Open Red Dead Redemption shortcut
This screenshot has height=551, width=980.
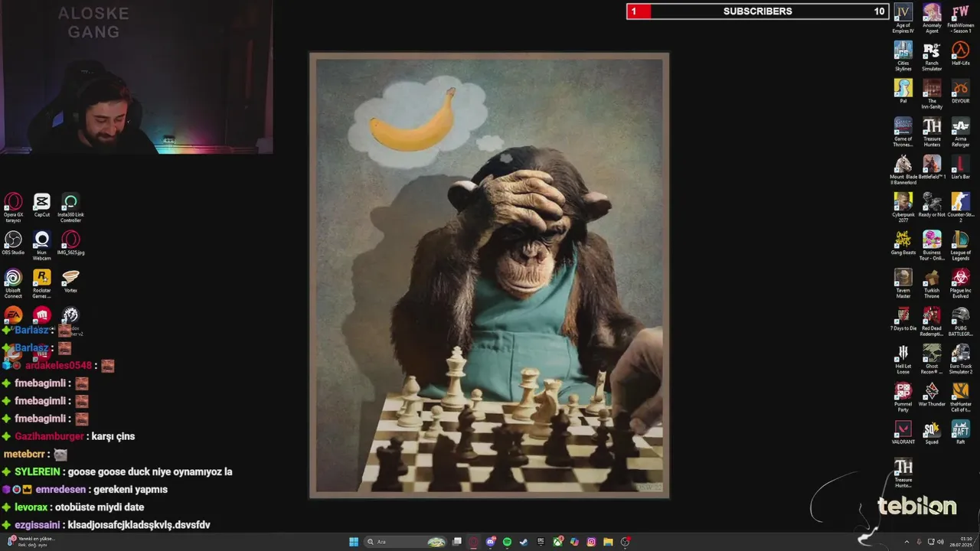[932, 321]
